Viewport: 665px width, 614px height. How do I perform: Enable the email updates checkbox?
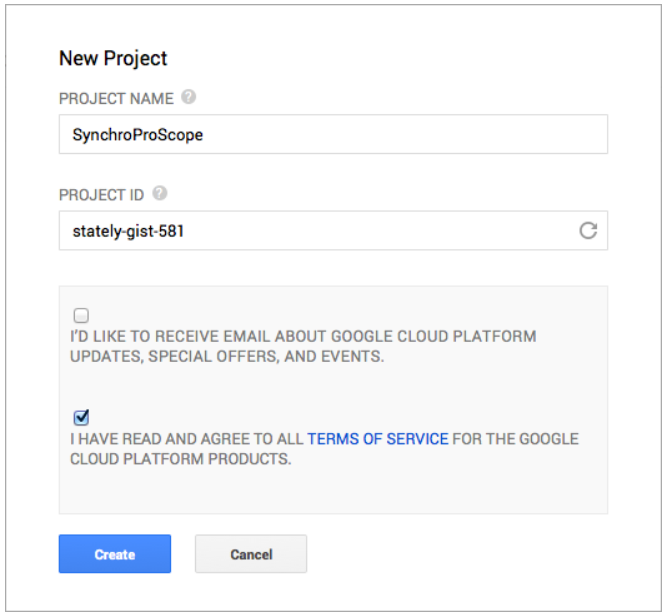coord(81,316)
